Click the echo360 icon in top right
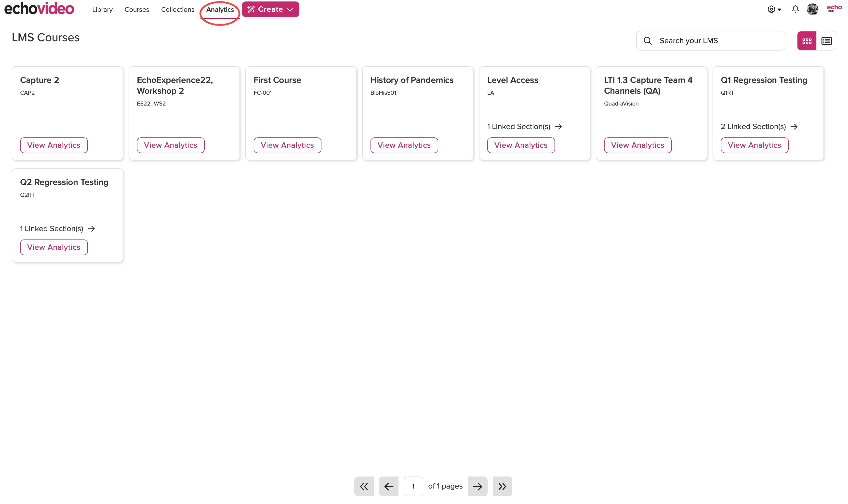848x504 pixels. 835,9
